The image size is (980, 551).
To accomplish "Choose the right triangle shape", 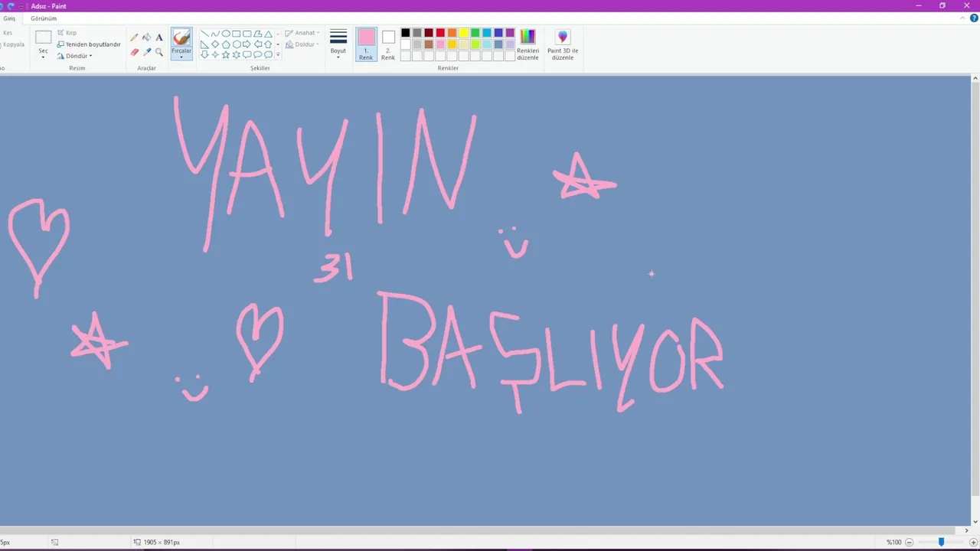I will pyautogui.click(x=204, y=44).
